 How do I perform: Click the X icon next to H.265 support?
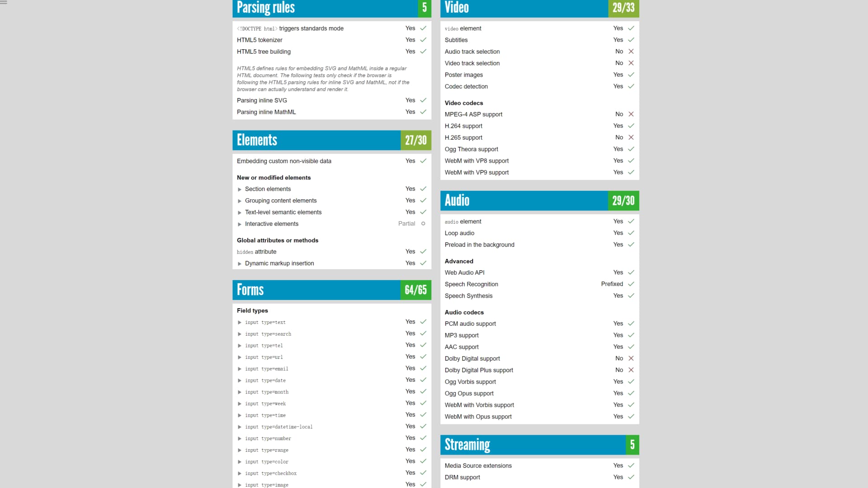pyautogui.click(x=631, y=137)
